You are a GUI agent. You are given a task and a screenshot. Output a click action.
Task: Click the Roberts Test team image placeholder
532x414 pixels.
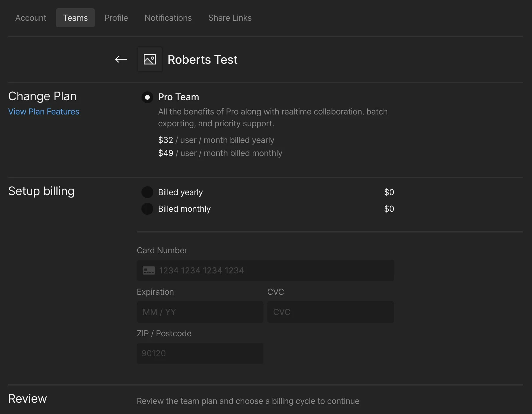[149, 60]
